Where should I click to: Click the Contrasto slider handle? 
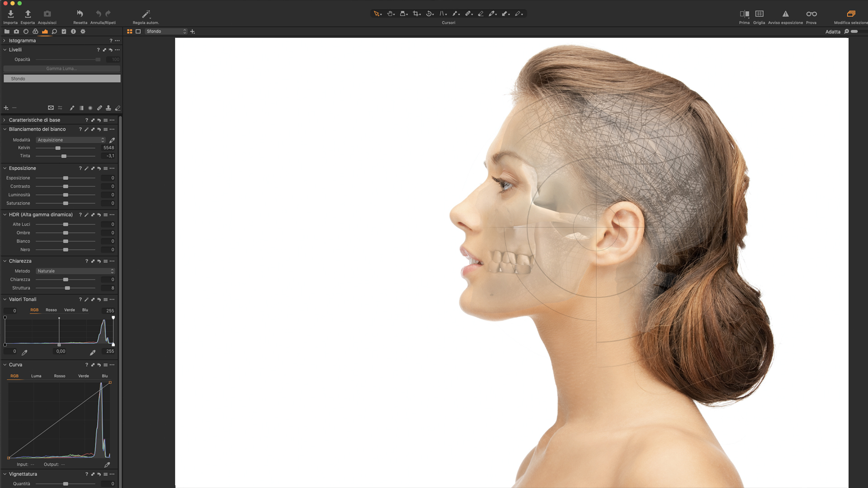pyautogui.click(x=66, y=187)
